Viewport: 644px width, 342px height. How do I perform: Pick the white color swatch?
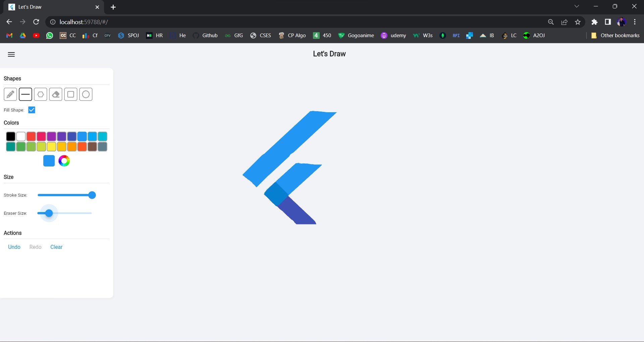click(21, 136)
